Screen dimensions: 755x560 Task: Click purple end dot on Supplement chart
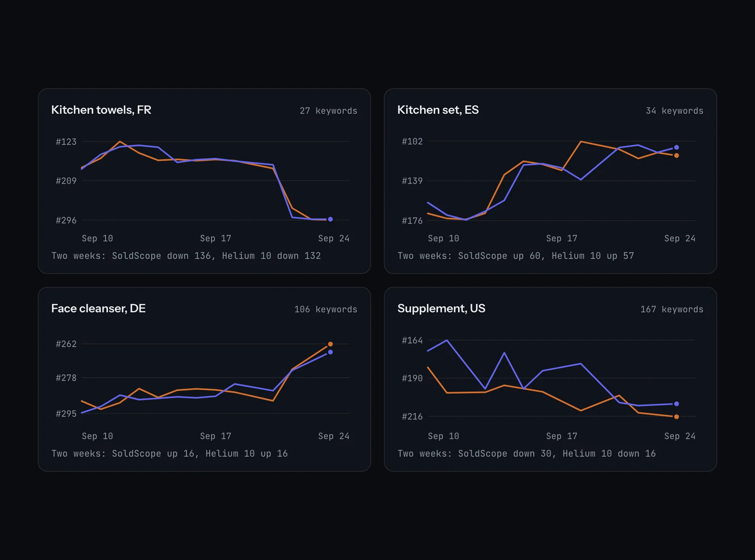(x=676, y=404)
